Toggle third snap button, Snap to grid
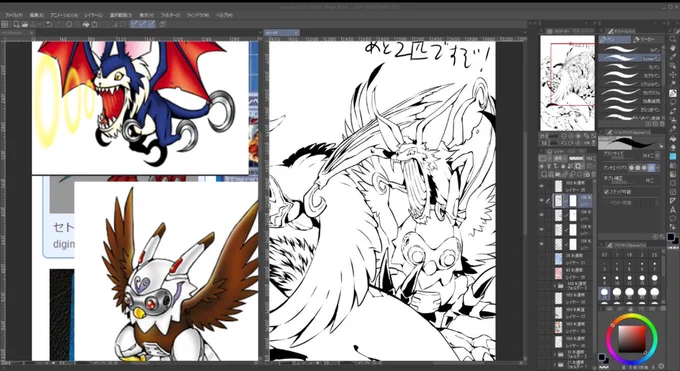 click(152, 24)
